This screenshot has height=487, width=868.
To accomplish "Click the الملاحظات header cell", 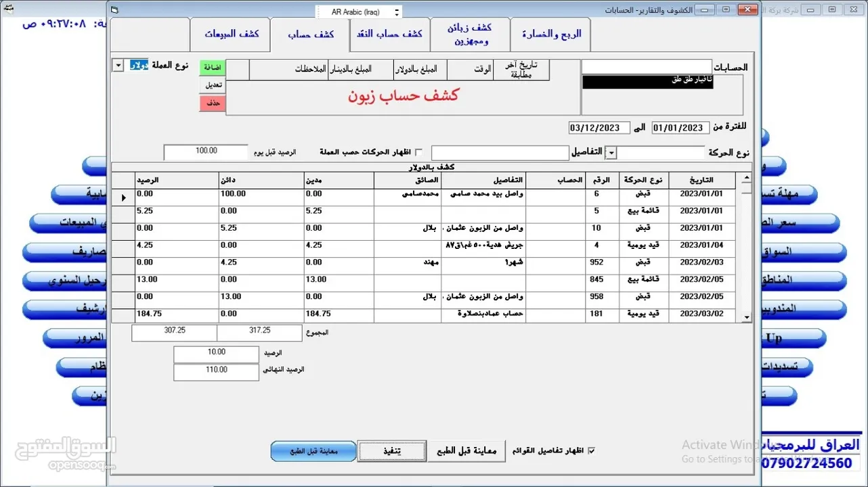I will coord(288,70).
